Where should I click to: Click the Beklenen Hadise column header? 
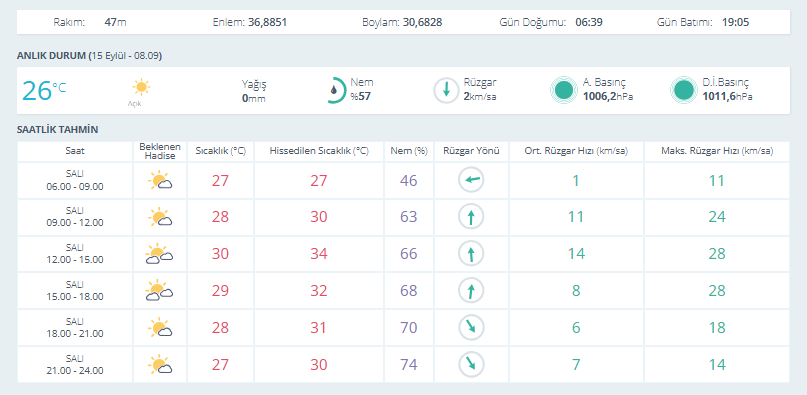(x=160, y=151)
